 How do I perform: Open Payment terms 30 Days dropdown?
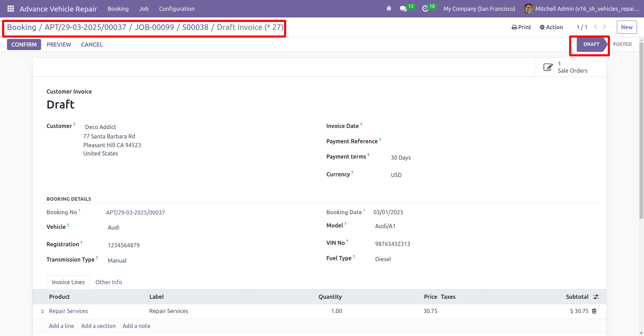pyautogui.click(x=494, y=158)
